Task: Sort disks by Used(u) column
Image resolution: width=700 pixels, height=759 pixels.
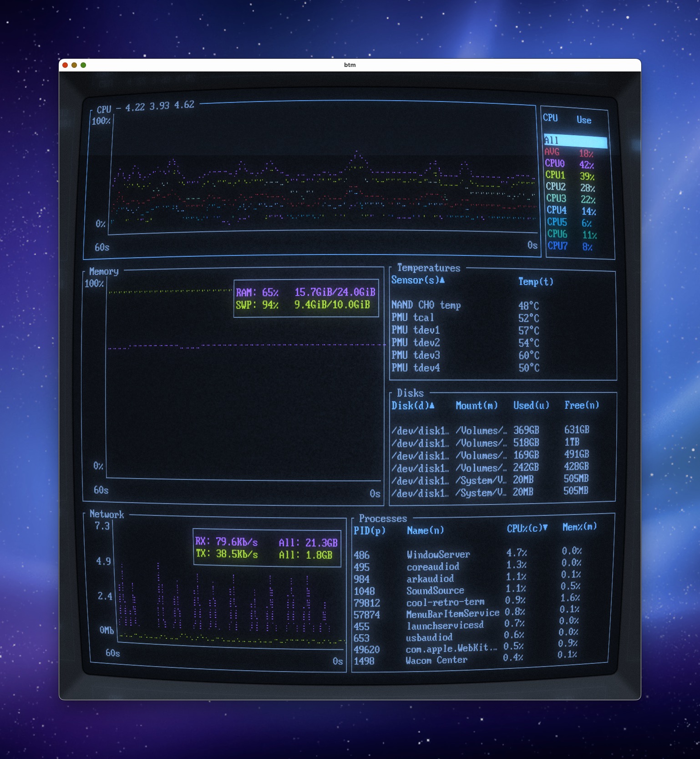Action: 531,405
